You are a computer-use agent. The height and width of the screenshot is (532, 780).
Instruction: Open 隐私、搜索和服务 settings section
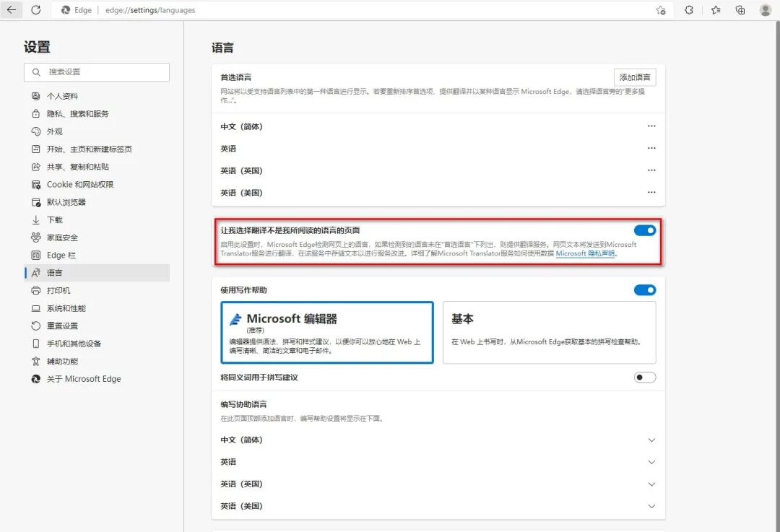(97, 113)
